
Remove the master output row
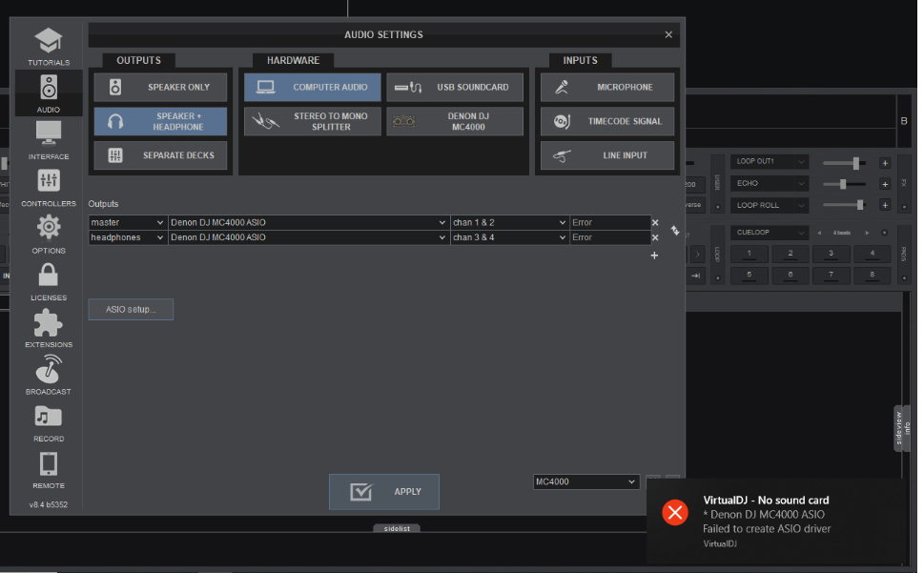[x=655, y=222]
